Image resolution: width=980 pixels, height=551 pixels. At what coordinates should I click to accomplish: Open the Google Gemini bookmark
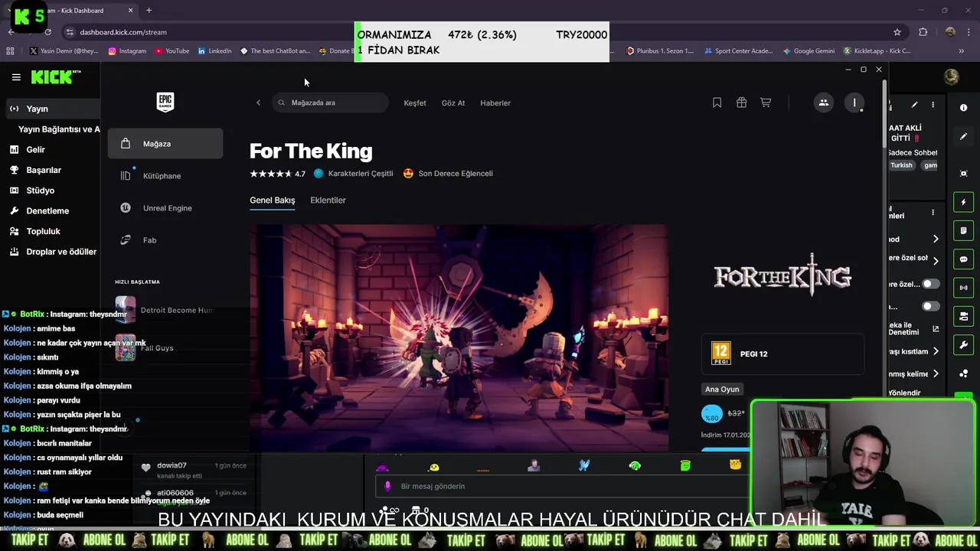808,51
